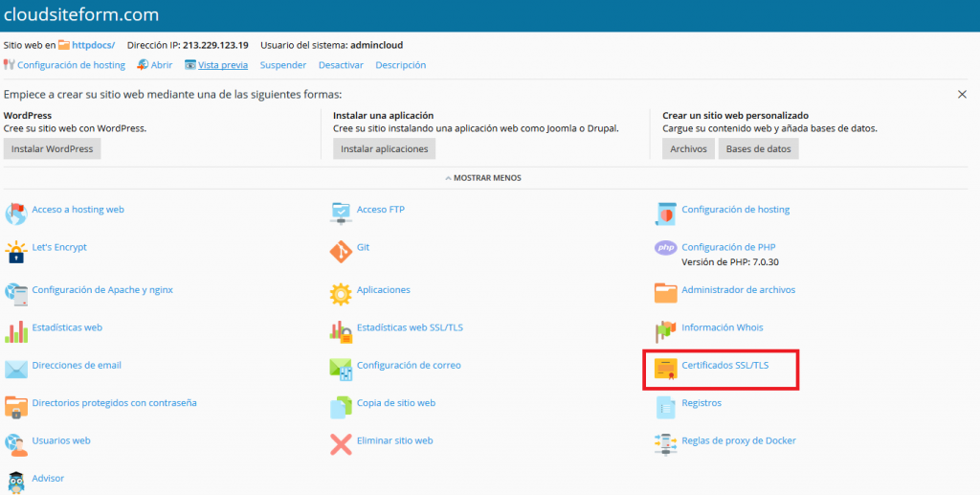This screenshot has width=980, height=495.
Task: Open the Acceso FTP link
Action: click(381, 210)
